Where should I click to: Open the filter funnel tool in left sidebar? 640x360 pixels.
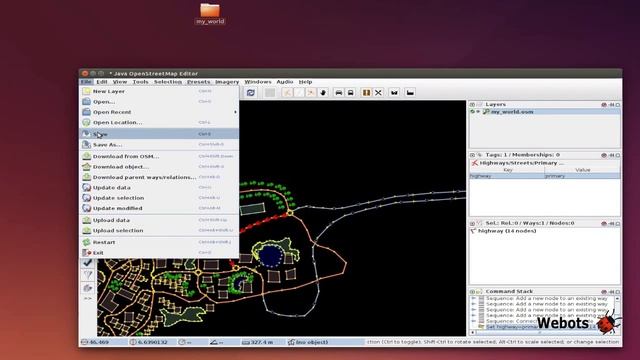pos(87,276)
